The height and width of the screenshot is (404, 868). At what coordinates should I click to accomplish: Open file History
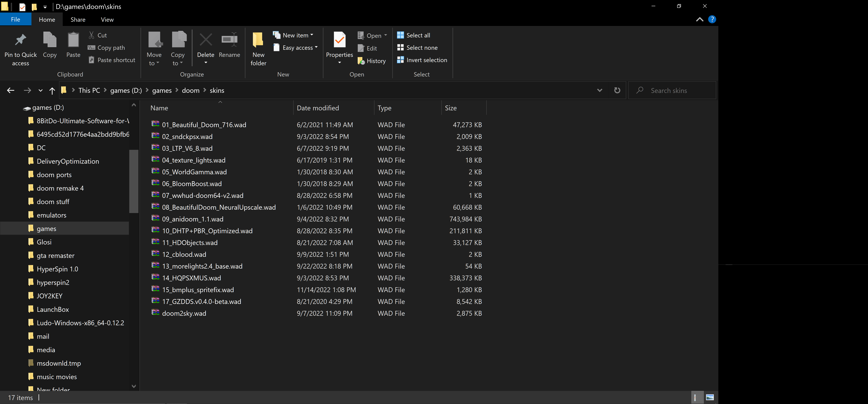372,61
